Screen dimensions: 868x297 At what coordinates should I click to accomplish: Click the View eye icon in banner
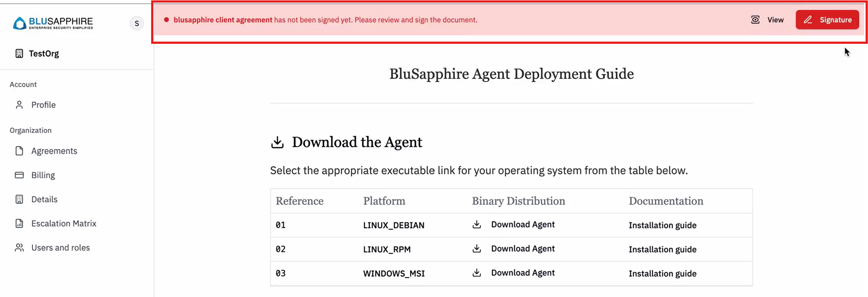pos(755,20)
